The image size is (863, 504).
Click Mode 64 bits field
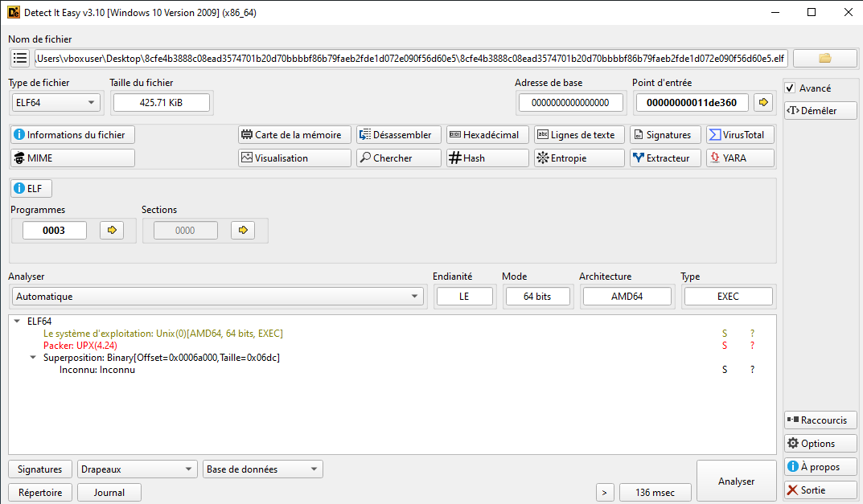point(537,296)
